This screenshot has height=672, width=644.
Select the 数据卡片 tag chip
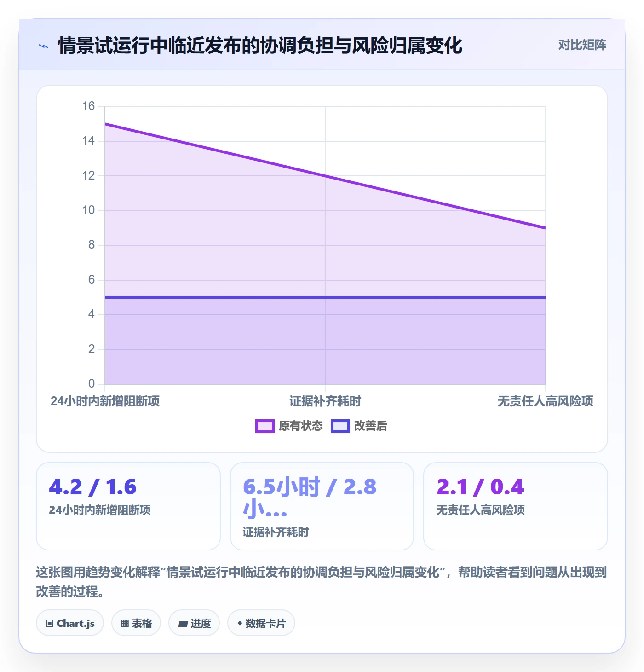(x=261, y=623)
